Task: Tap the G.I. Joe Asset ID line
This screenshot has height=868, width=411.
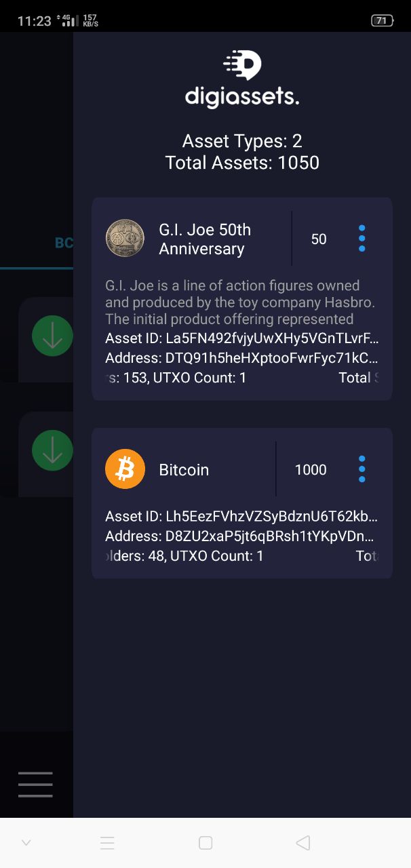Action: (x=242, y=338)
